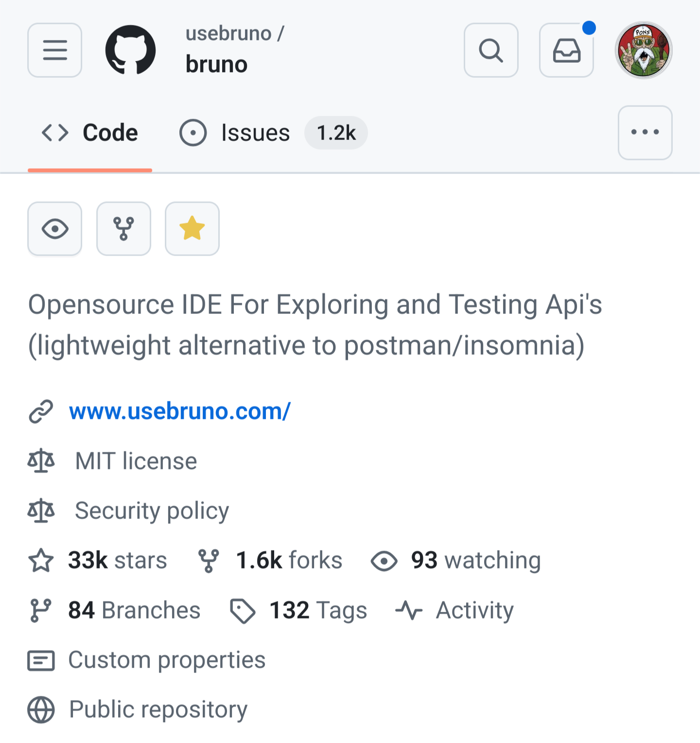Open the user avatar menu
This screenshot has width=700, height=743.
tap(644, 50)
